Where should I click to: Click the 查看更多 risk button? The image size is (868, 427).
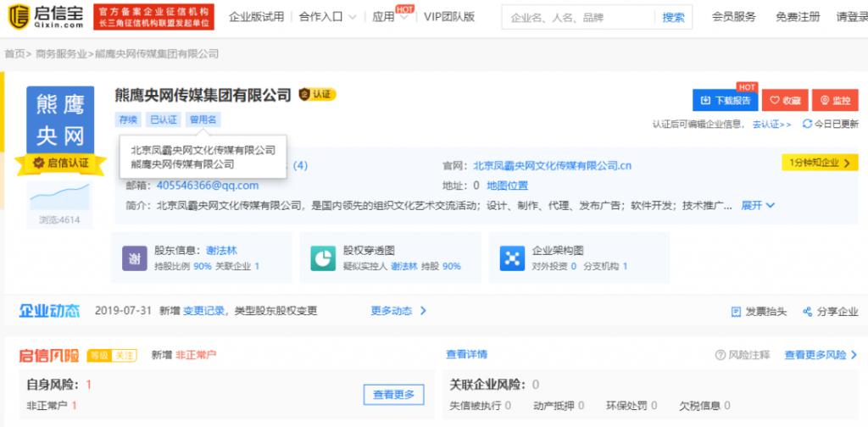pos(393,394)
